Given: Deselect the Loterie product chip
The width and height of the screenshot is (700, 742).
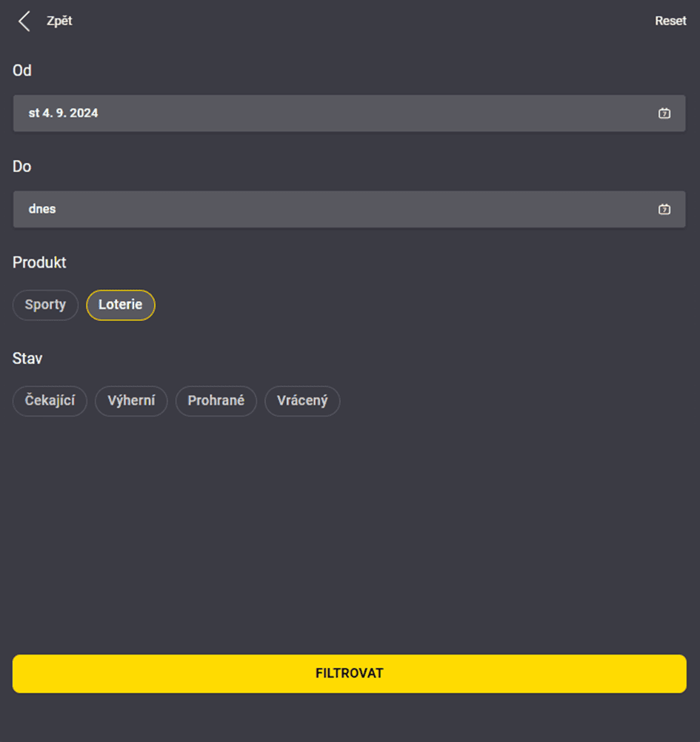Looking at the screenshot, I should 121,305.
